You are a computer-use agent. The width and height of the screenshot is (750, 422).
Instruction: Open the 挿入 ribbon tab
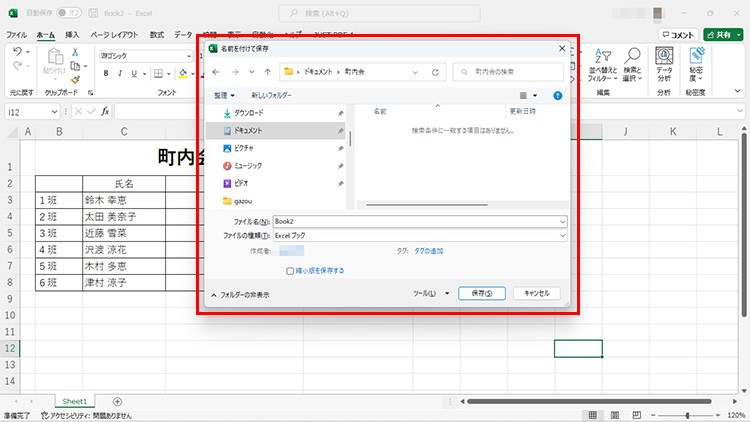click(x=72, y=34)
